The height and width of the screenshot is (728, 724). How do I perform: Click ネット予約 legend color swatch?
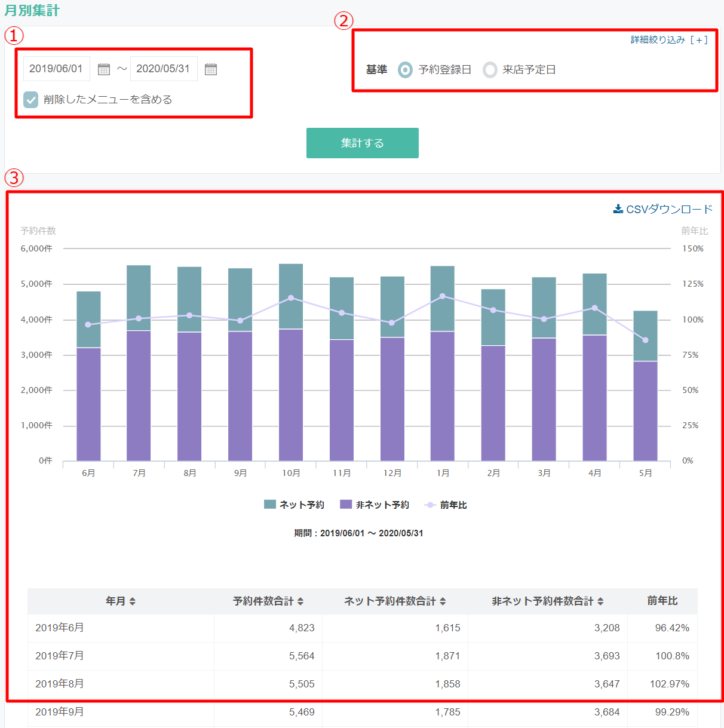(270, 505)
